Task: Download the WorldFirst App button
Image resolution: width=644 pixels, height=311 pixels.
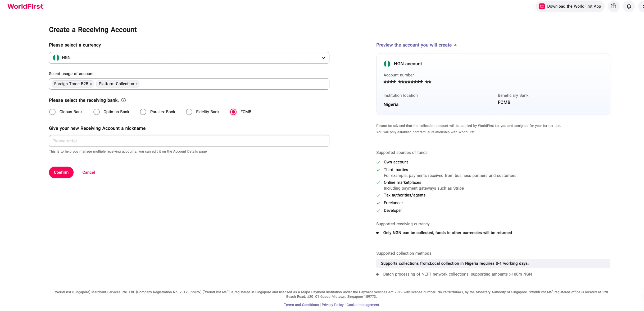Action: tap(570, 6)
